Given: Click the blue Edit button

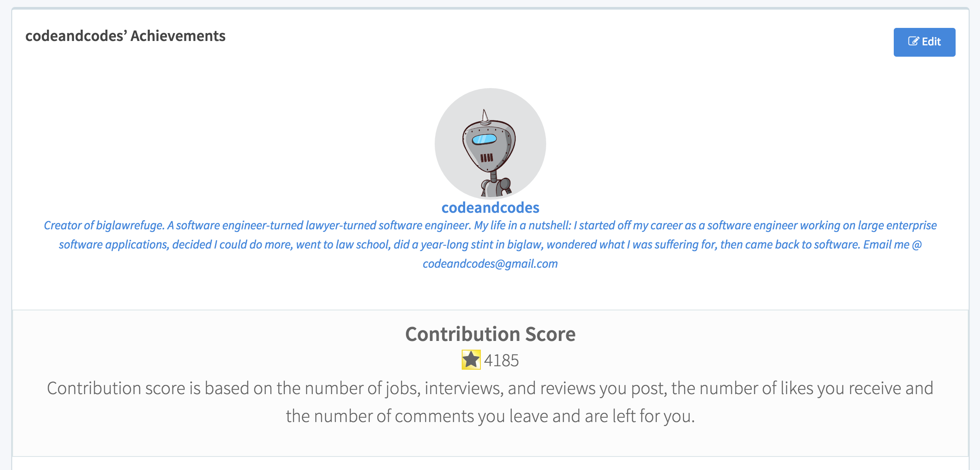Looking at the screenshot, I should [x=924, y=42].
